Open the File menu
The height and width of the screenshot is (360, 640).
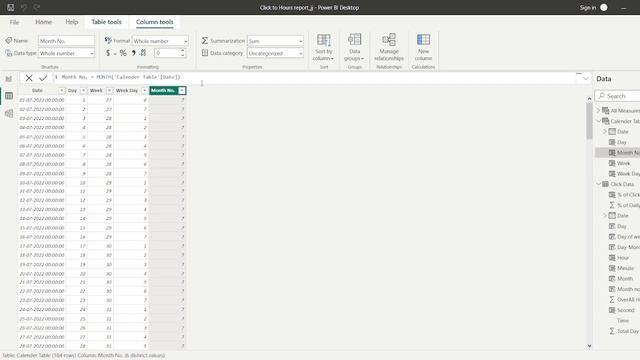click(x=14, y=22)
